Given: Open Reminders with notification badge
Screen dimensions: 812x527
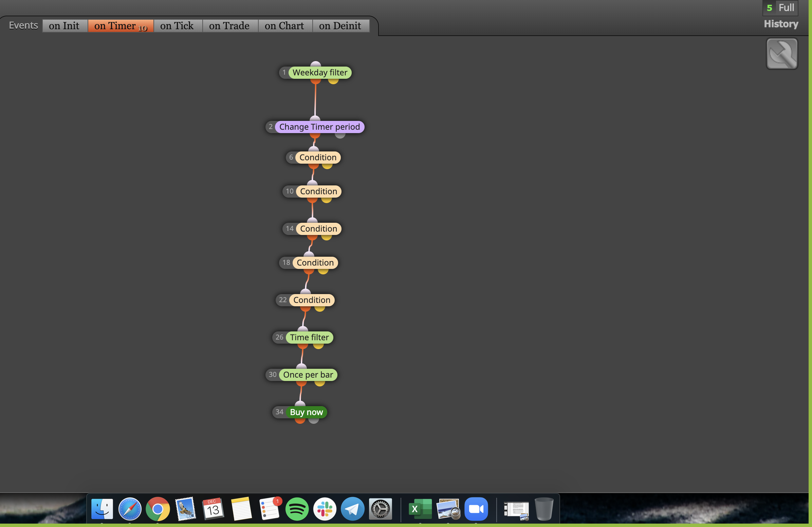Looking at the screenshot, I should click(x=270, y=509).
